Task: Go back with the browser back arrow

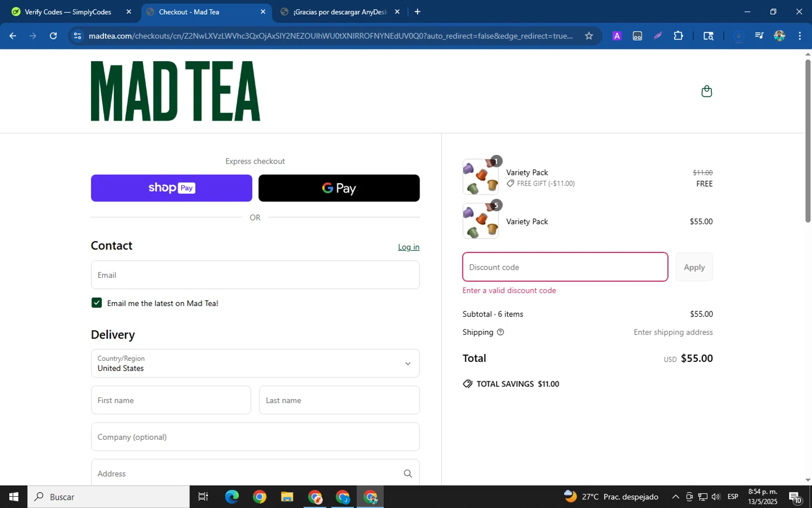Action: (x=13, y=36)
